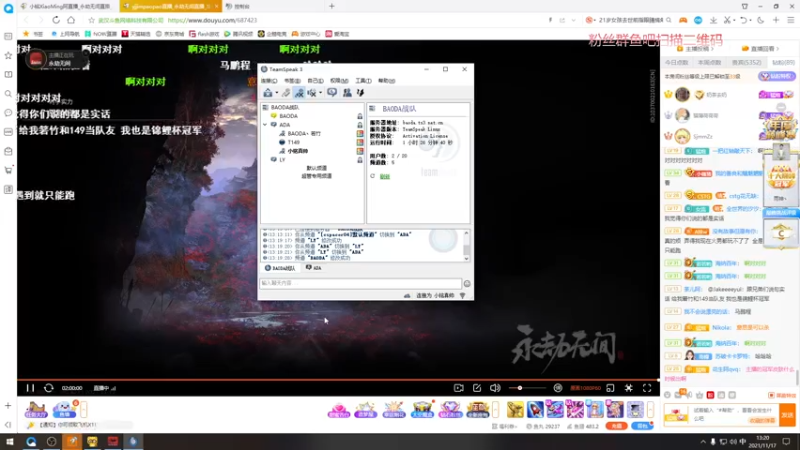Click the browser back navigation arrow

click(x=26, y=20)
